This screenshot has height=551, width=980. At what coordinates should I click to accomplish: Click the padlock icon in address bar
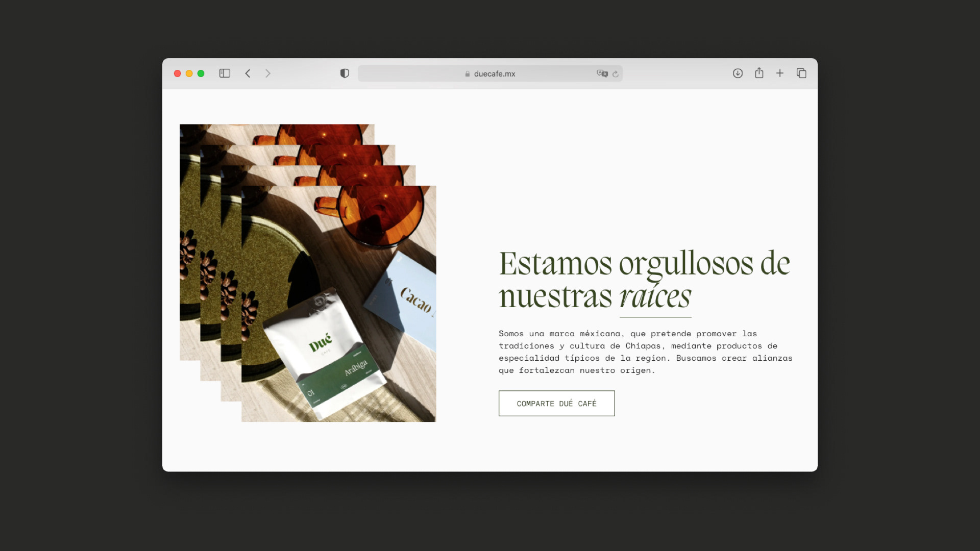[467, 74]
